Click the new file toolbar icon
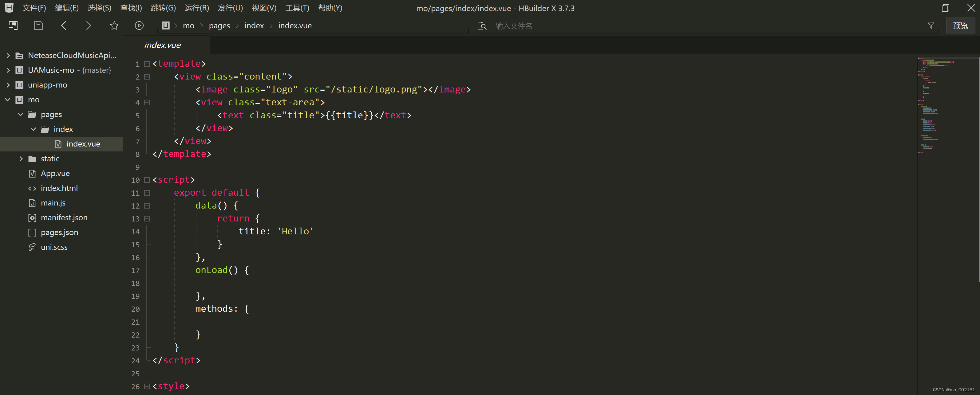The image size is (980, 395). (x=13, y=25)
